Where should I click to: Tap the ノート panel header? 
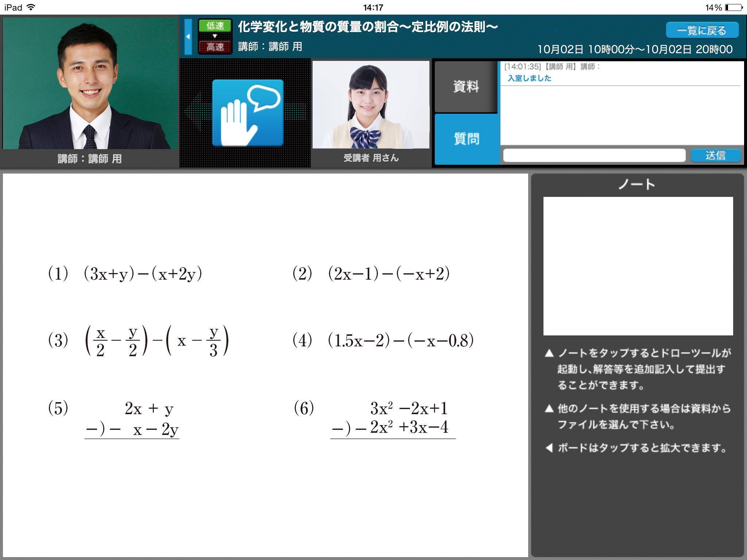pyautogui.click(x=637, y=184)
